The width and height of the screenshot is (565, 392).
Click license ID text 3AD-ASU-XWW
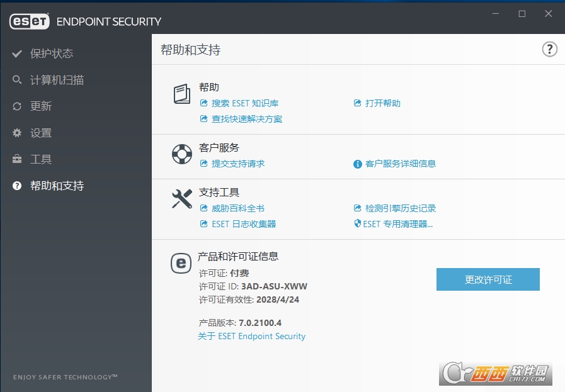click(x=274, y=286)
